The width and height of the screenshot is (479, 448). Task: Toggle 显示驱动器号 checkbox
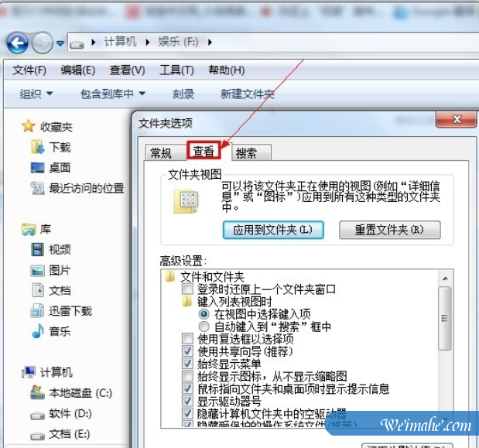pyautogui.click(x=187, y=401)
